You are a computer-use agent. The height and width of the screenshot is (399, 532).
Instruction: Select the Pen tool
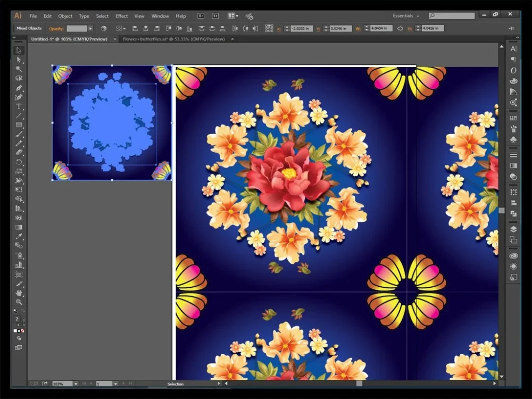click(19, 88)
